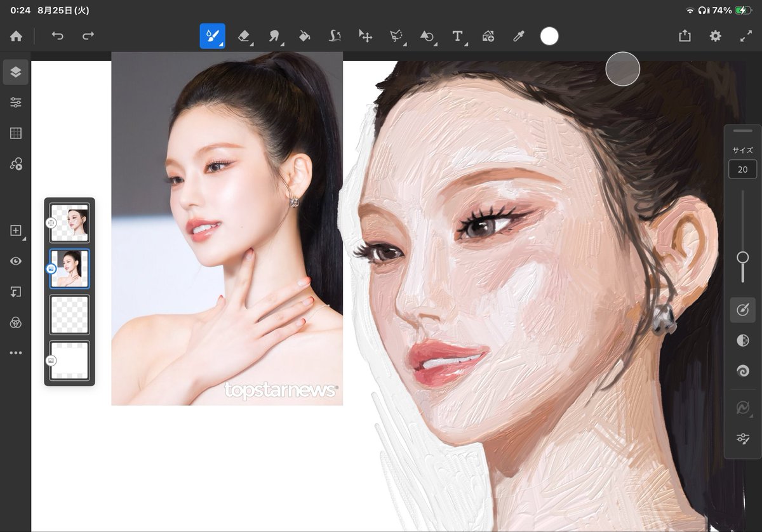Select the eyedropper tool
This screenshot has height=532, width=762.
[518, 36]
